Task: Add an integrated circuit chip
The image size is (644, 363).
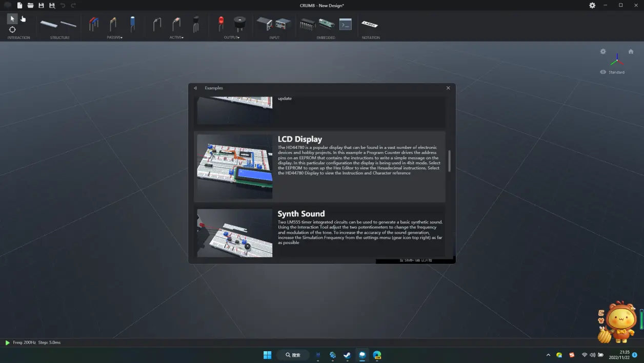Action: [307, 24]
